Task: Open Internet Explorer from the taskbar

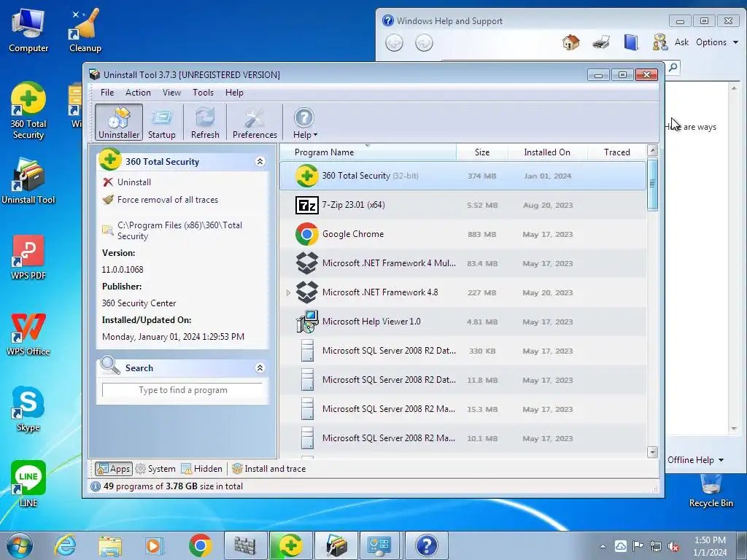Action: [x=66, y=545]
